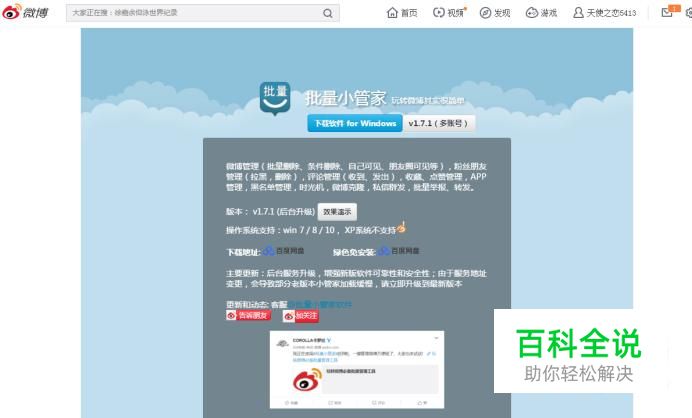Open settings gear at top right
The width and height of the screenshot is (692, 418).
(x=689, y=13)
